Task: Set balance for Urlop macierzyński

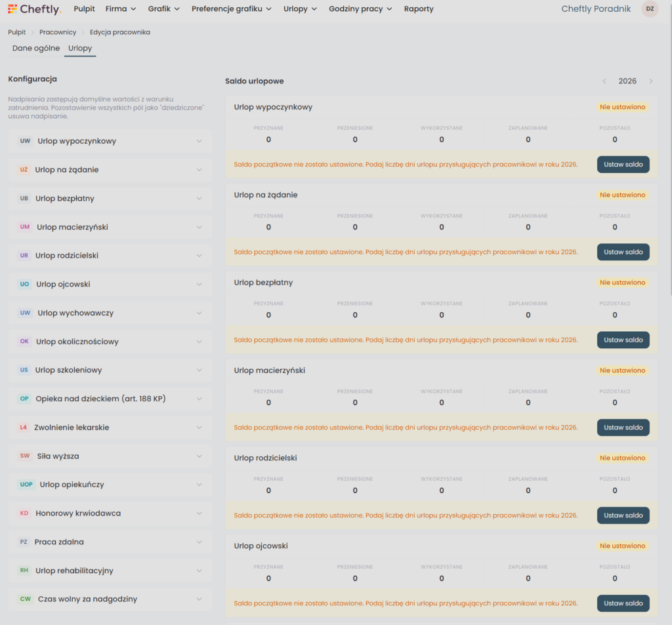Action: (623, 428)
